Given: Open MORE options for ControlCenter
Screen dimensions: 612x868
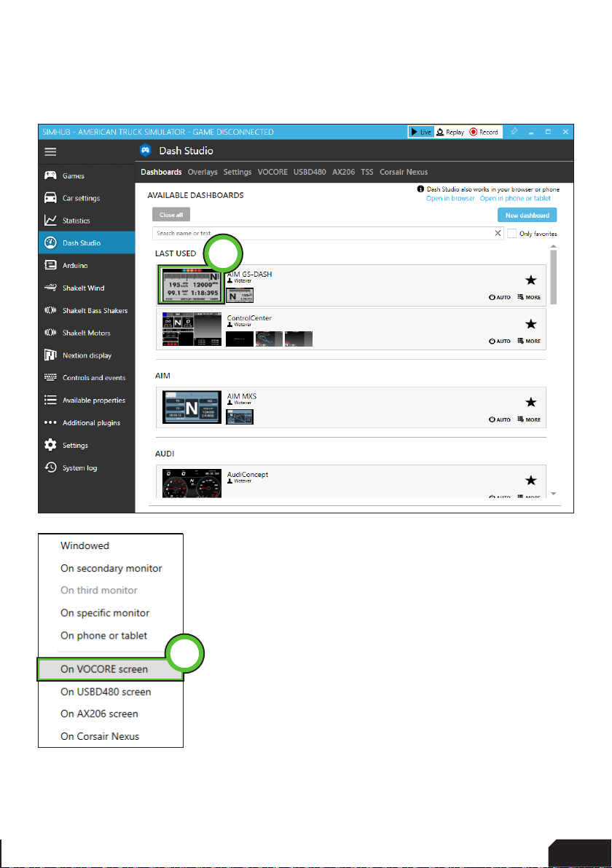Looking at the screenshot, I should click(529, 341).
